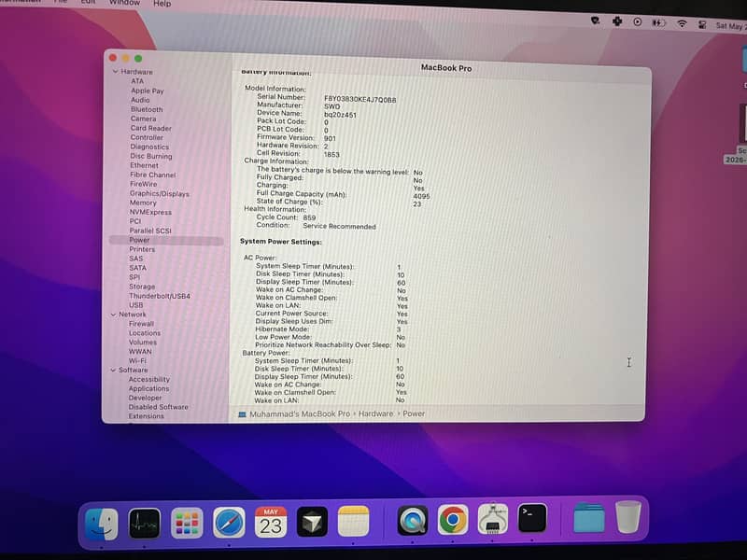Open Safari from the Dock
747x560 pixels.
point(229,523)
